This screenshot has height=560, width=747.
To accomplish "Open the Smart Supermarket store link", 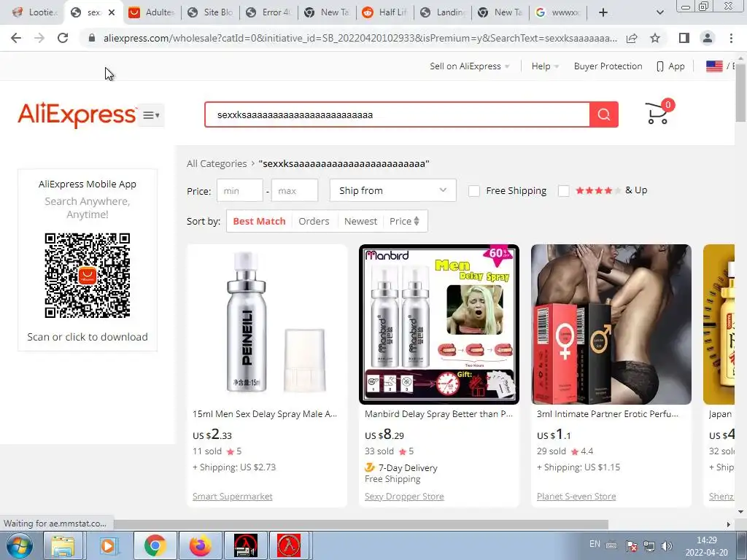I will [x=233, y=496].
